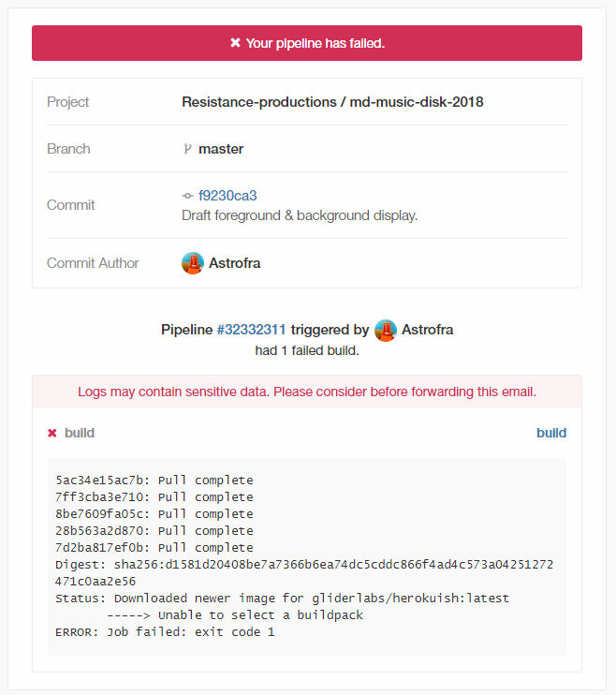Open commit f9230ca3 link

coord(227,196)
